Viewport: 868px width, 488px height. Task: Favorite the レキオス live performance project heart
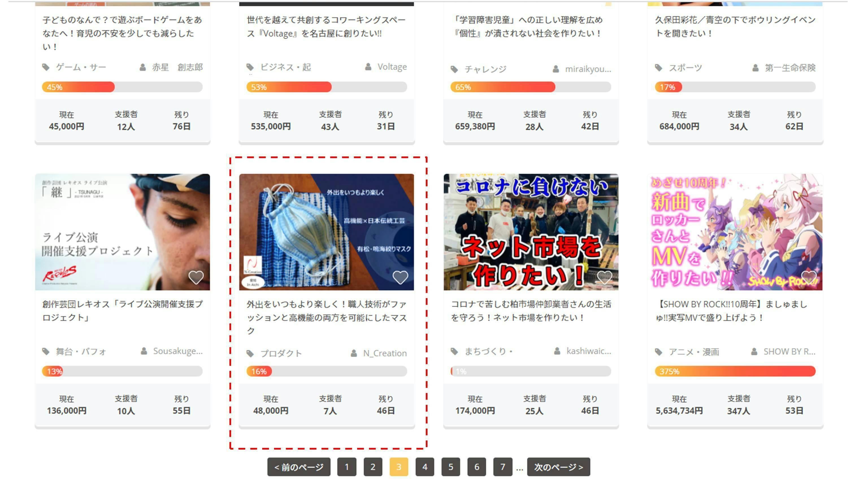pyautogui.click(x=196, y=278)
